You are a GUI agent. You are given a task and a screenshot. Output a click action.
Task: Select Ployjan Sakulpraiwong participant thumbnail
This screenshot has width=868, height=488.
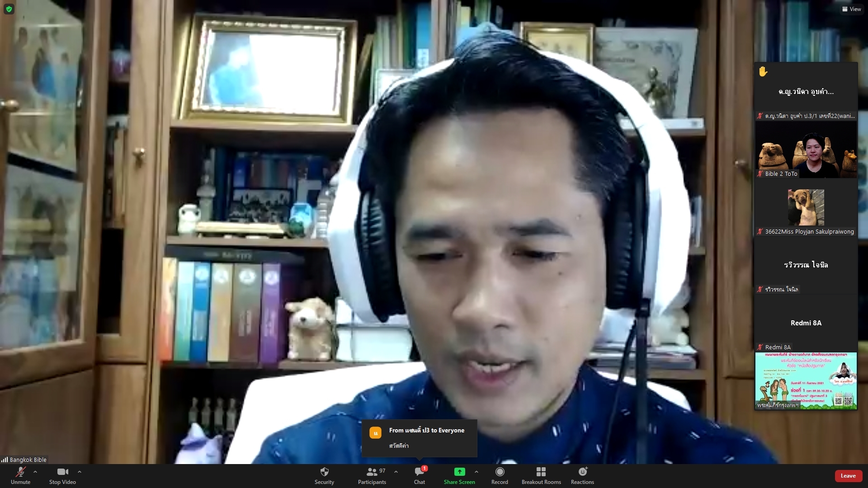pyautogui.click(x=806, y=207)
